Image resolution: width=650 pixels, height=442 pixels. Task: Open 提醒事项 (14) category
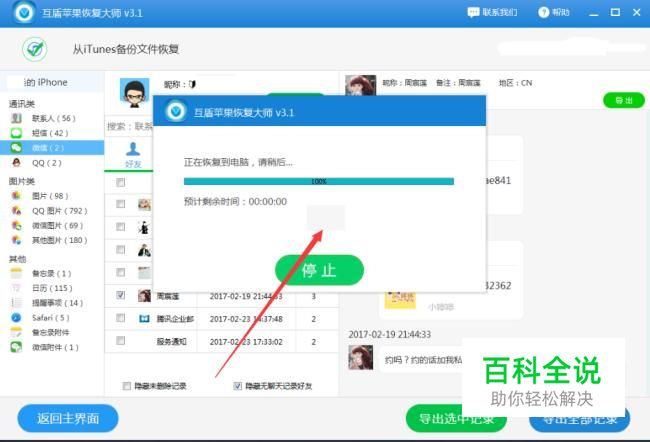(x=52, y=303)
